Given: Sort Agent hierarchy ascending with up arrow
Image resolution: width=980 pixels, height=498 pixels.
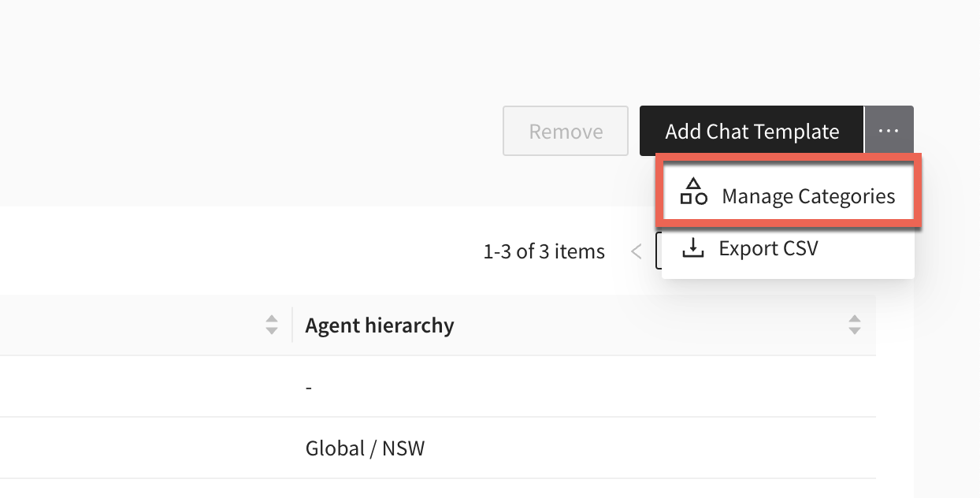Looking at the screenshot, I should coord(855,319).
